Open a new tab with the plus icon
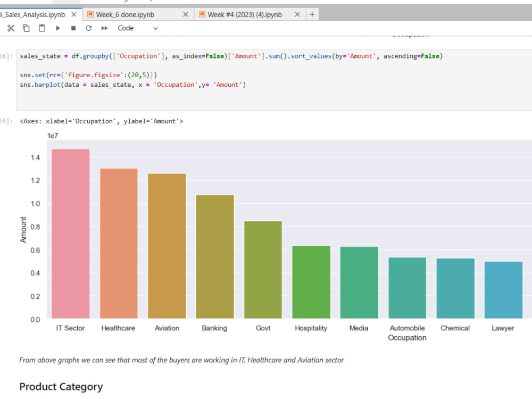This screenshot has height=399, width=532. (312, 14)
